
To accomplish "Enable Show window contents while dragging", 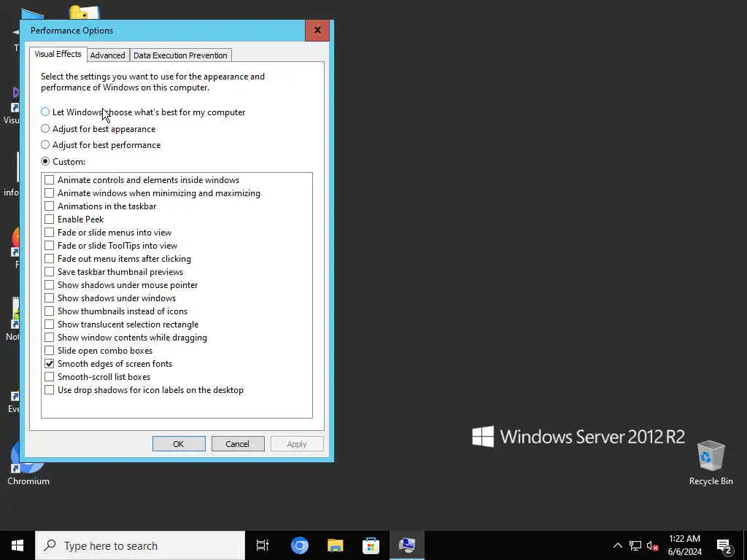I will coord(49,337).
